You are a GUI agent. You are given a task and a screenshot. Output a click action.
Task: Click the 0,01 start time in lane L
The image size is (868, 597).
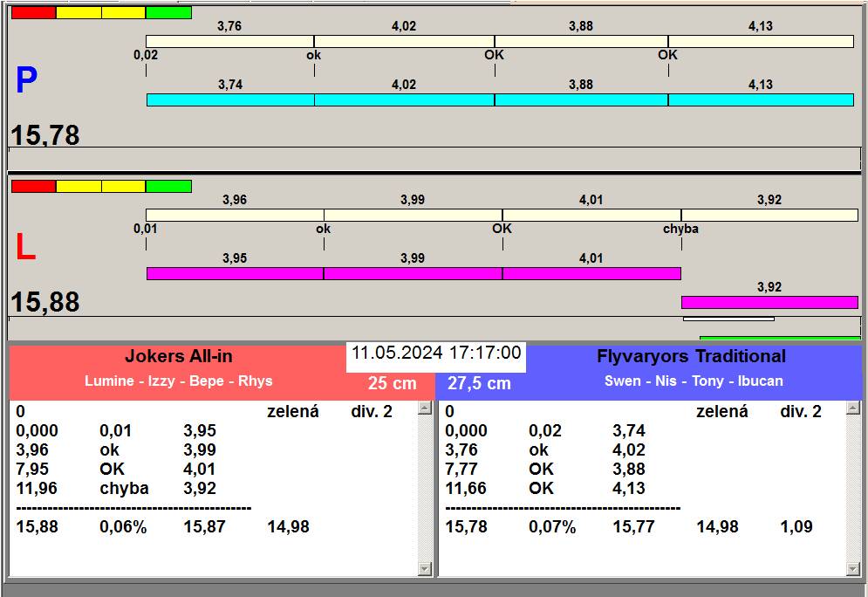point(145,229)
